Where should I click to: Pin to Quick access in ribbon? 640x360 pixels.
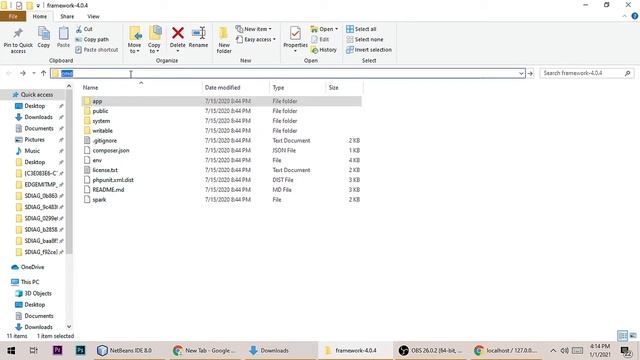point(18,40)
